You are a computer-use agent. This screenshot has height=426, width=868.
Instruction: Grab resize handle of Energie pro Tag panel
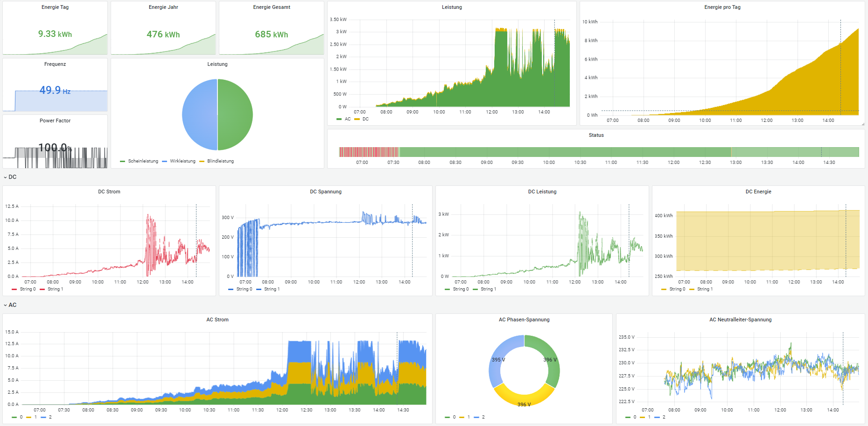coord(863,124)
